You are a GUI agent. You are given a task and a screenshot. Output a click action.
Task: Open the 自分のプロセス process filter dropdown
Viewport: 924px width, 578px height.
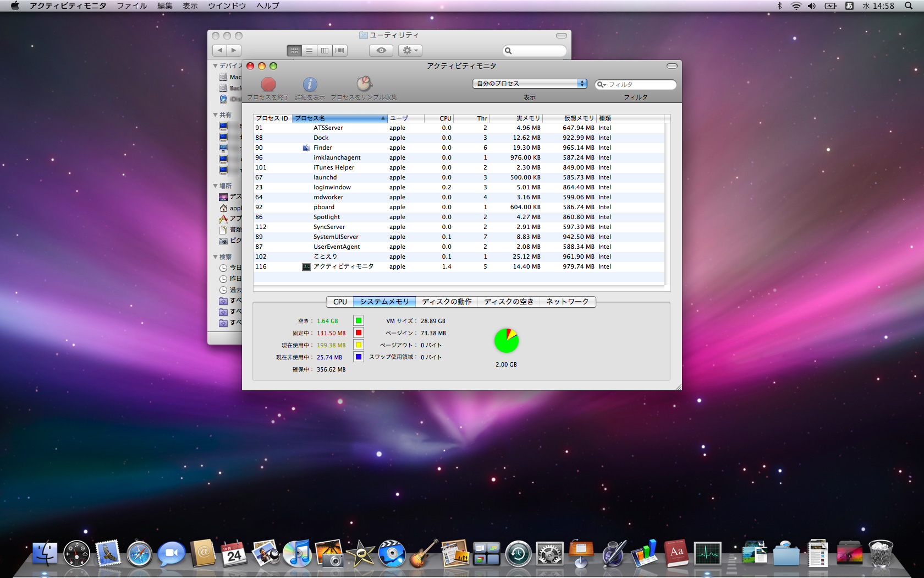[x=530, y=84]
